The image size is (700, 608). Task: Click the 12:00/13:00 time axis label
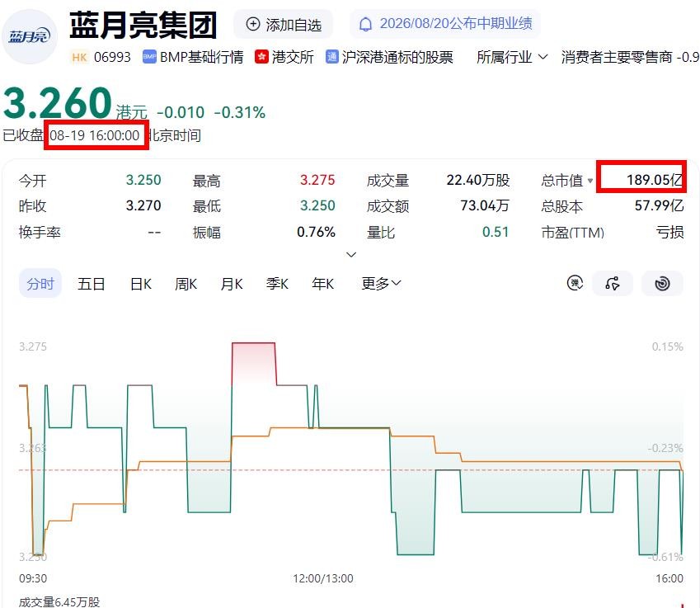322,578
